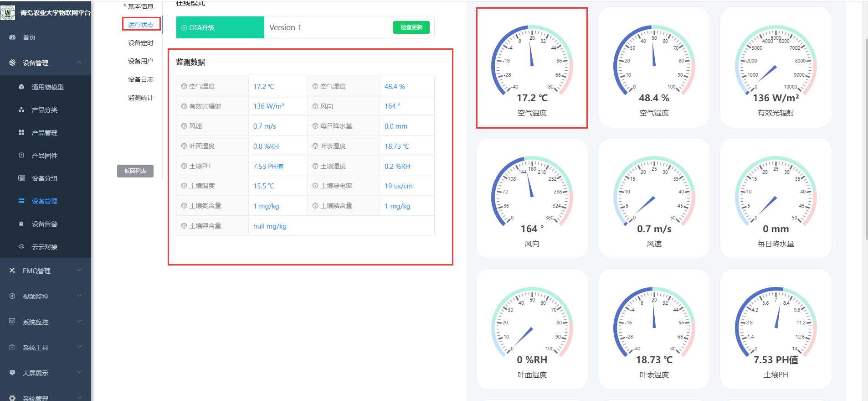Open the 设备日志 tab
Screen dimensions: 868x401
click(x=140, y=79)
